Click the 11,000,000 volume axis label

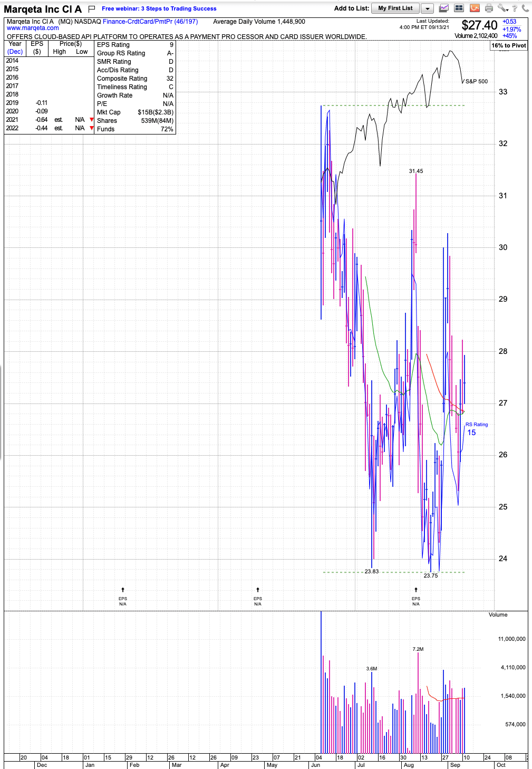(x=511, y=639)
